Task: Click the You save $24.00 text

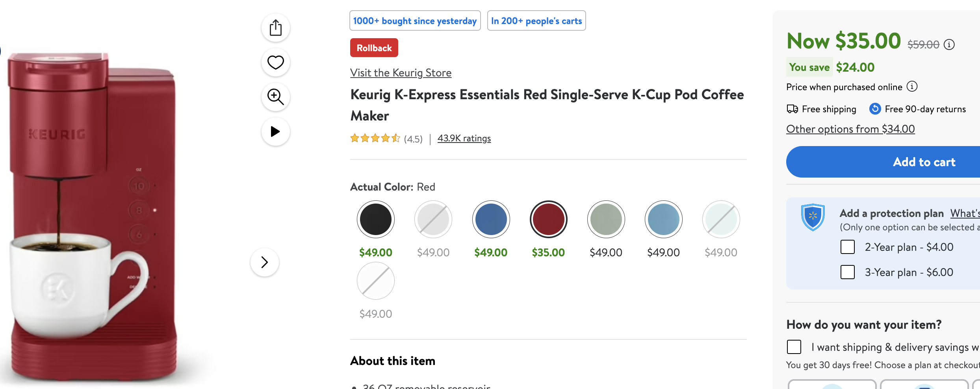Action: point(831,67)
